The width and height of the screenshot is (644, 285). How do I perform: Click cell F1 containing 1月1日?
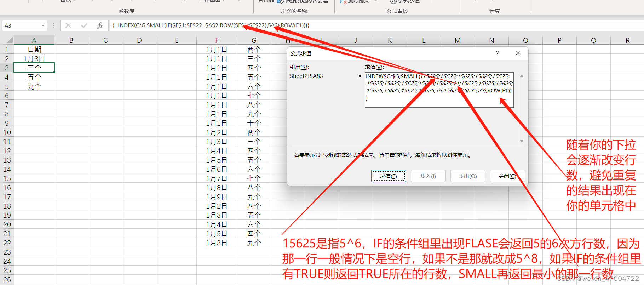click(x=217, y=50)
